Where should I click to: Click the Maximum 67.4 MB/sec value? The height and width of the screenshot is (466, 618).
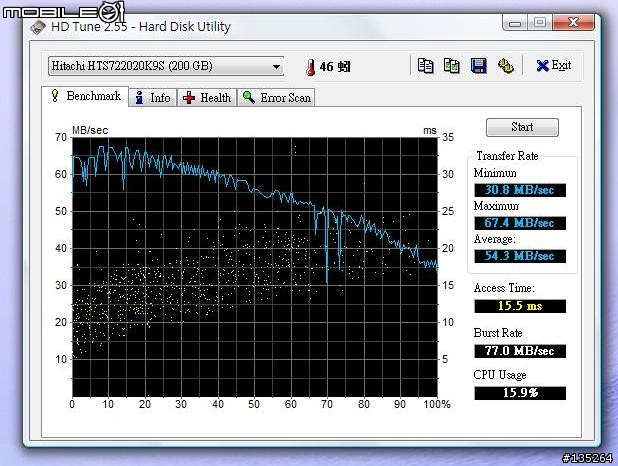click(x=520, y=223)
